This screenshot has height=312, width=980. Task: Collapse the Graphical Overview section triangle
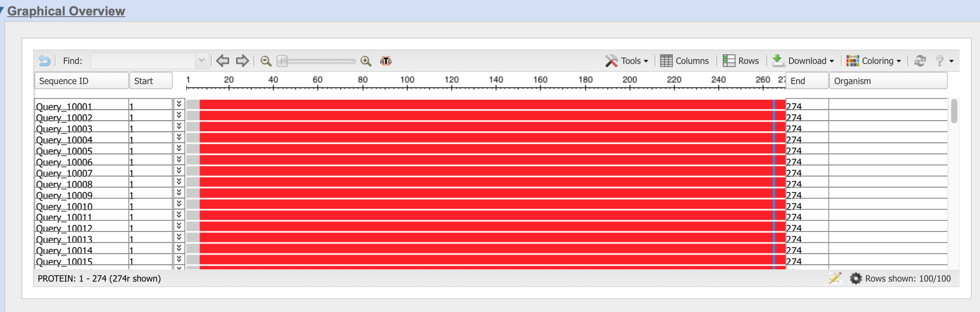pos(2,10)
